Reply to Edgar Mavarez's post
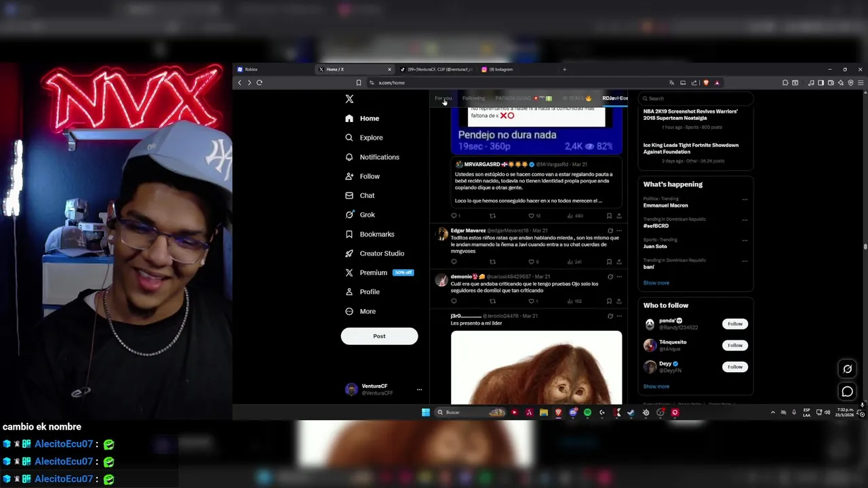This screenshot has width=868, height=488. tap(454, 262)
